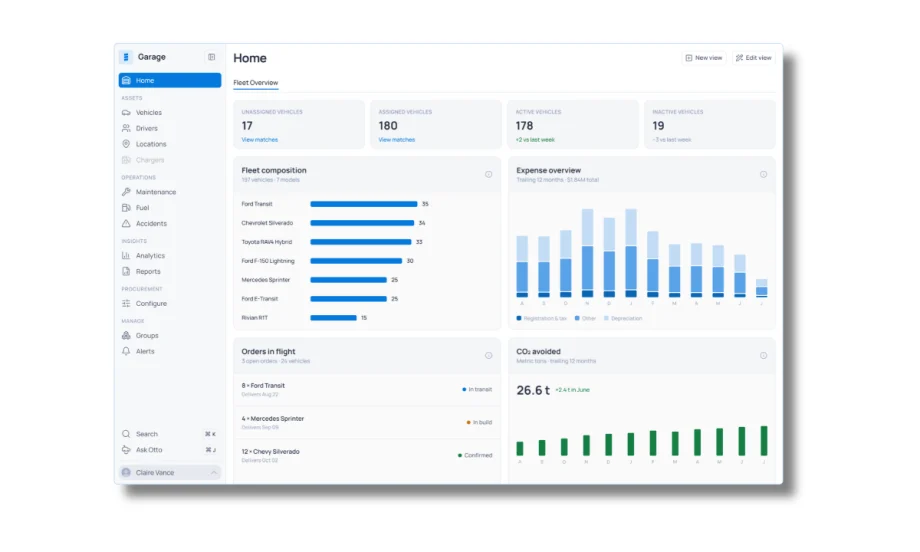Click the Active Vehicles 178 card

pyautogui.click(x=573, y=124)
